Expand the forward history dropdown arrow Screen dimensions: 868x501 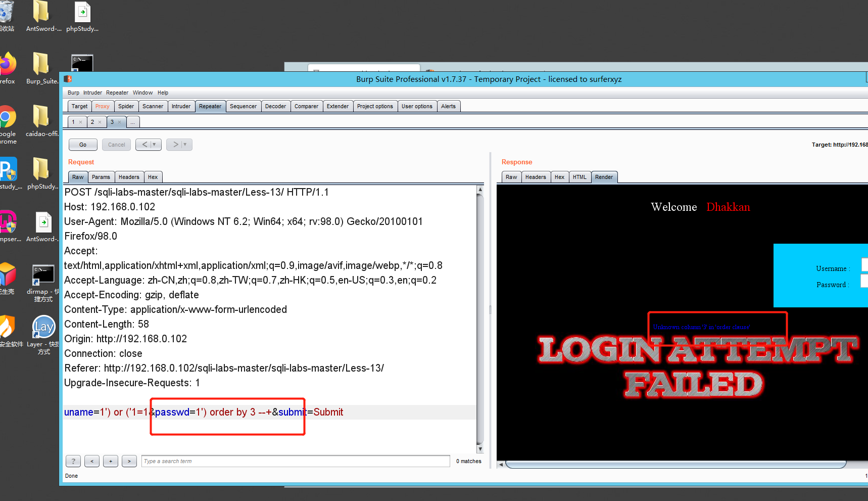coord(185,145)
